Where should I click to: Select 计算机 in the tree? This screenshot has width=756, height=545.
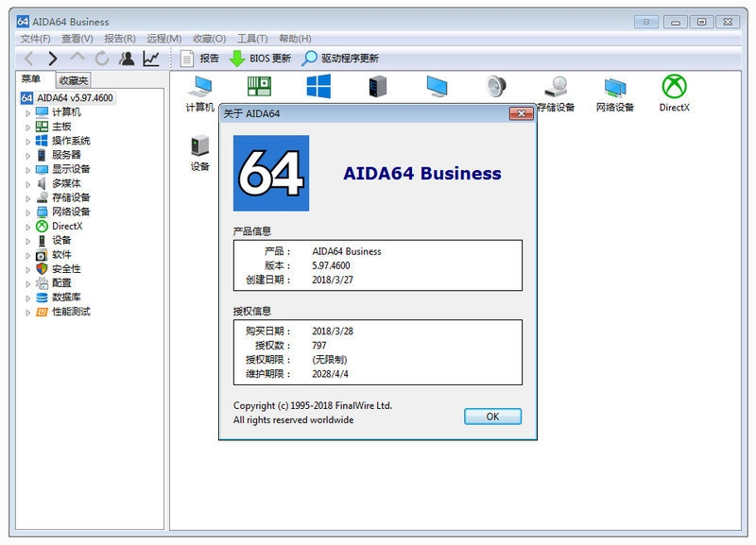[x=66, y=112]
